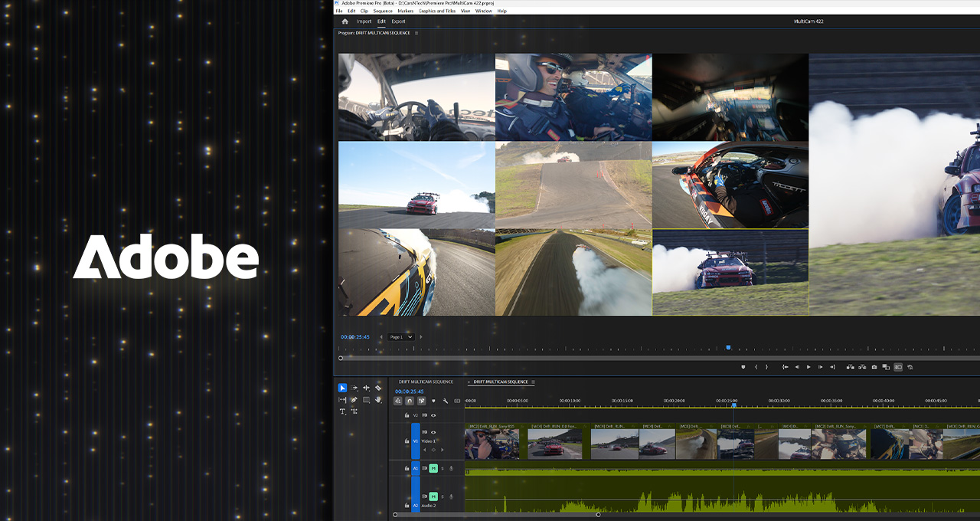
Task: Click the Go to In point button
Action: 786,367
